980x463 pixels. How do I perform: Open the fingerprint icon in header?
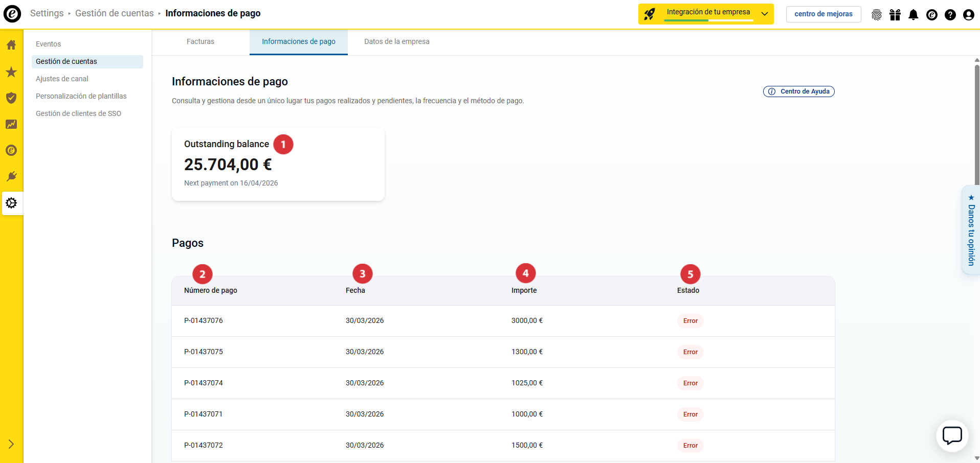point(877,15)
